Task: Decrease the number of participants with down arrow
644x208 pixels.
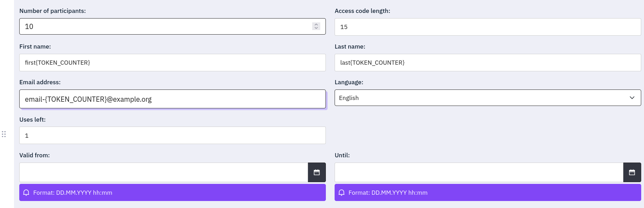Action: point(316,28)
